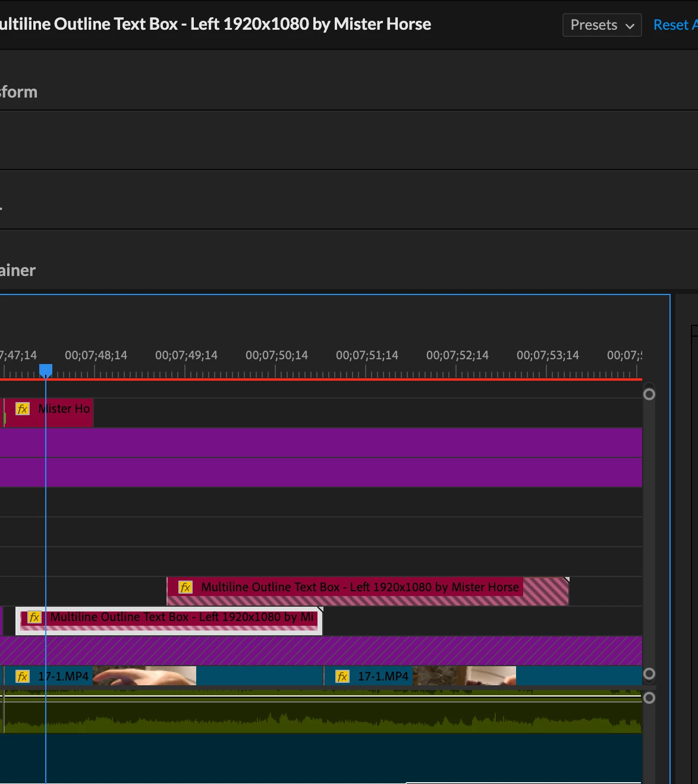Click the Reset All link
This screenshot has height=784, width=698.
point(675,25)
